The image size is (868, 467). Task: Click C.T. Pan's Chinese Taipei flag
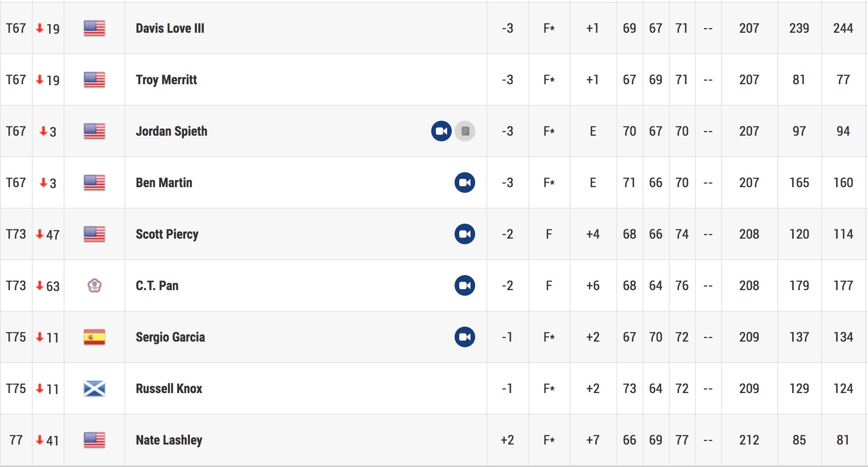pos(94,285)
